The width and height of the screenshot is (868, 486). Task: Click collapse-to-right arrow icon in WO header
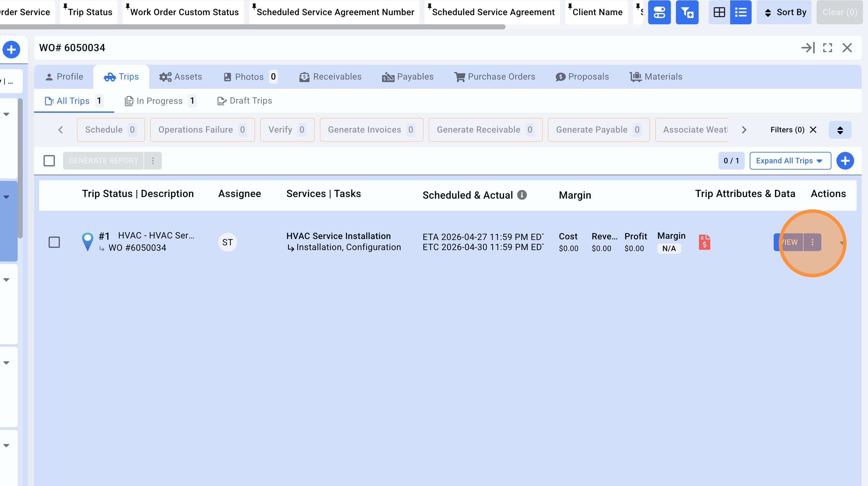point(808,48)
